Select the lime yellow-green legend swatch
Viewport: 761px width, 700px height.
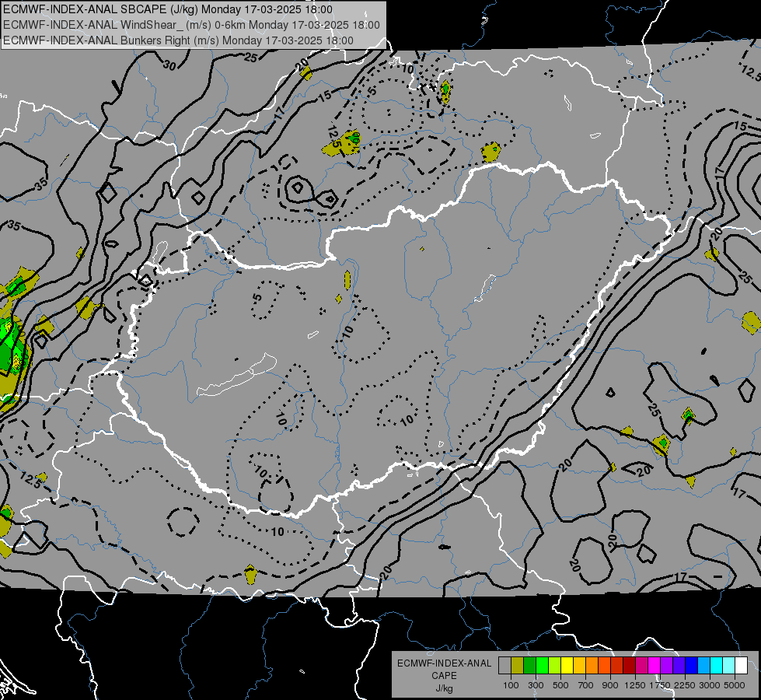point(554,665)
